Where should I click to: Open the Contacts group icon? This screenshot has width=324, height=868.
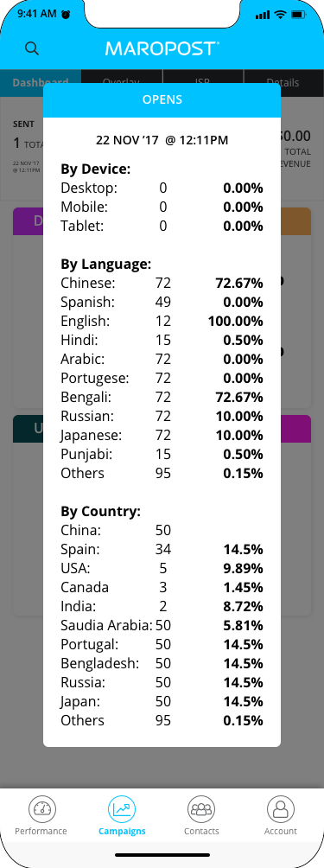click(x=201, y=808)
